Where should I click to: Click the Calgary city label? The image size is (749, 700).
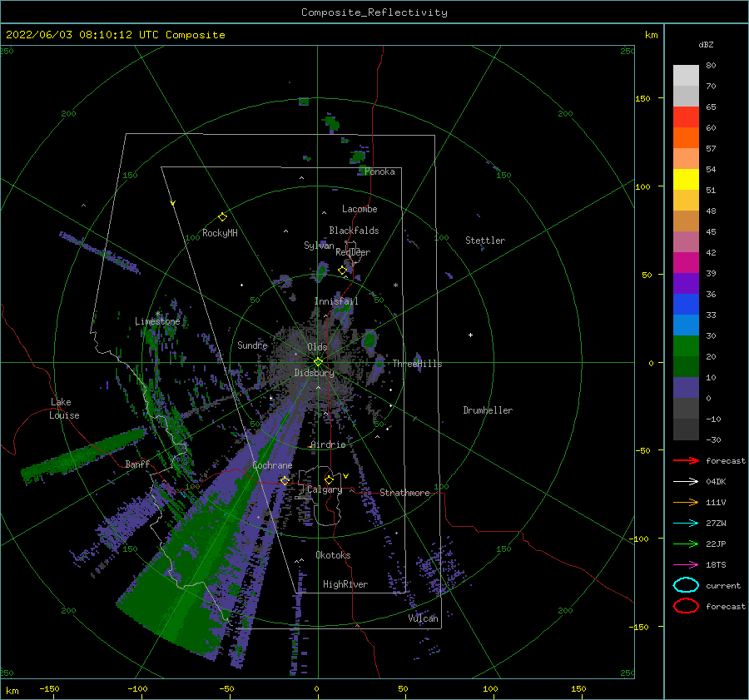325,489
